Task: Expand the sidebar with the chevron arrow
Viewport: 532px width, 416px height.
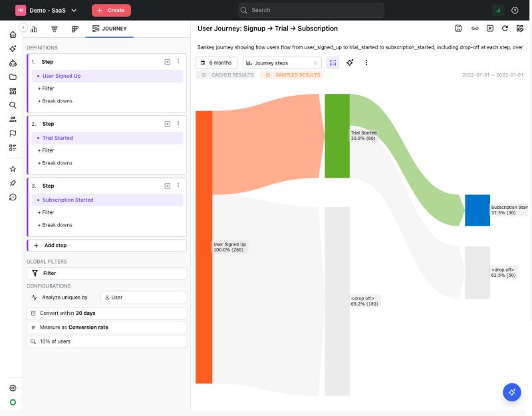Action: (23, 27)
